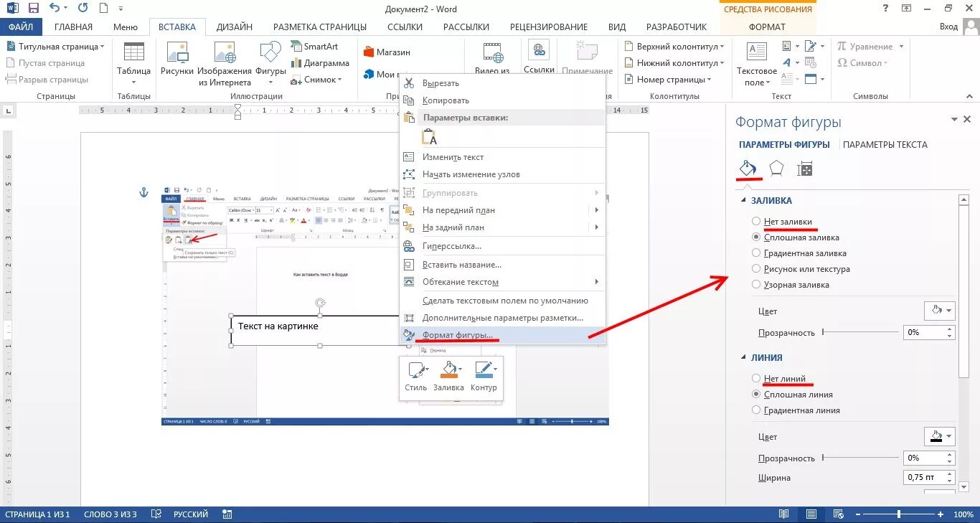Click Заливка in the mini toolbar
Screen dimensions: 980x523
[x=449, y=376]
